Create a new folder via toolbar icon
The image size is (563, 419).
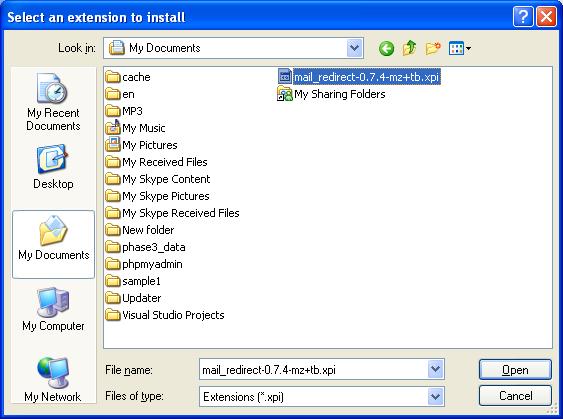pos(433,48)
